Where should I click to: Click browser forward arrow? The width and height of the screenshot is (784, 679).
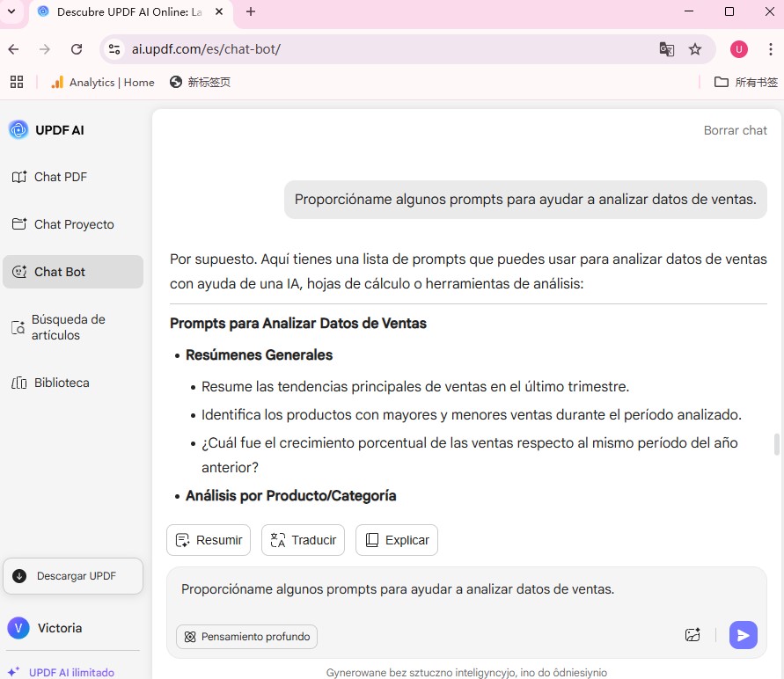tap(45, 49)
